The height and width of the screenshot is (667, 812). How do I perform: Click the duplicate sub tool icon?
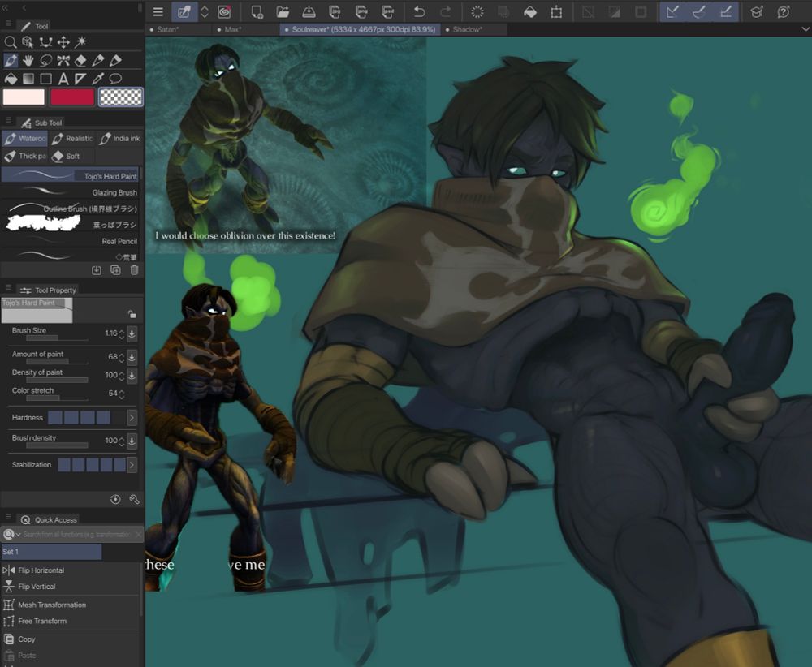coord(115,270)
